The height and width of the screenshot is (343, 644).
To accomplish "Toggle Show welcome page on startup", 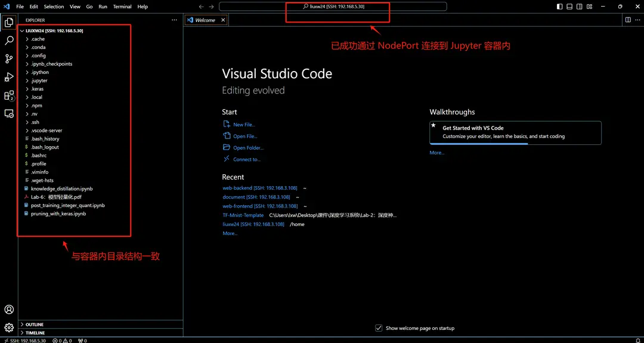I will click(379, 328).
